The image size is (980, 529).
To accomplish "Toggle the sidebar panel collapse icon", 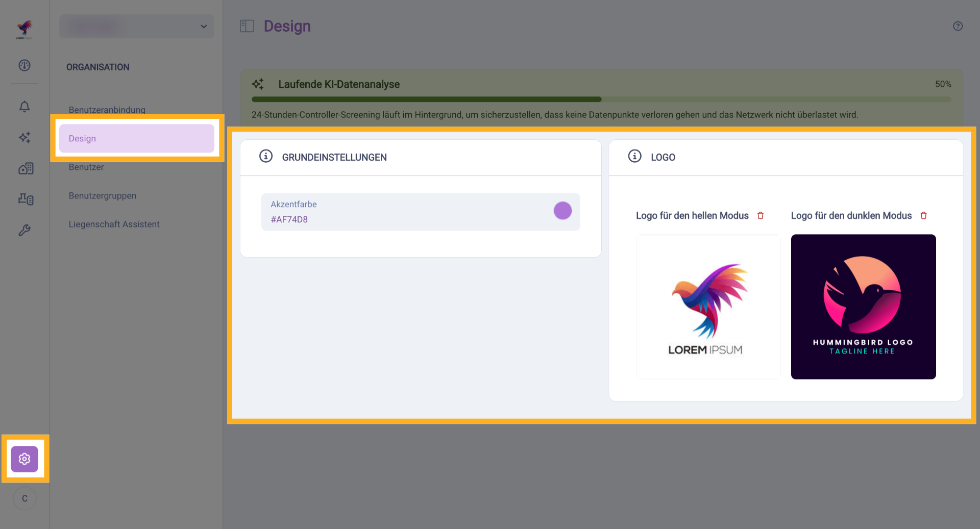I will pyautogui.click(x=247, y=26).
